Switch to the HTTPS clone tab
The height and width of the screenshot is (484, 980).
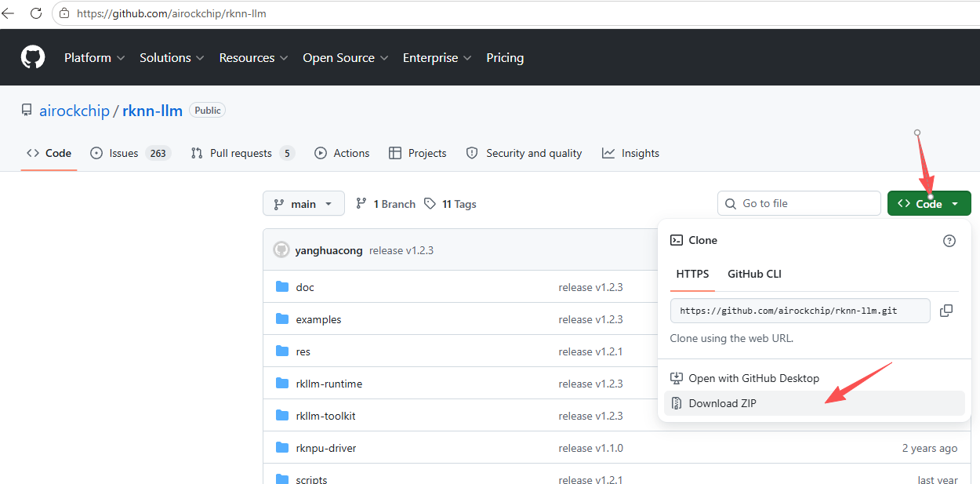pyautogui.click(x=692, y=274)
